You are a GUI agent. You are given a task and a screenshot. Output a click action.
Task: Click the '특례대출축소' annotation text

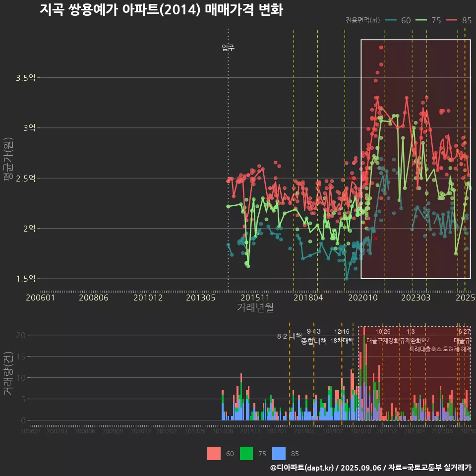(425, 349)
